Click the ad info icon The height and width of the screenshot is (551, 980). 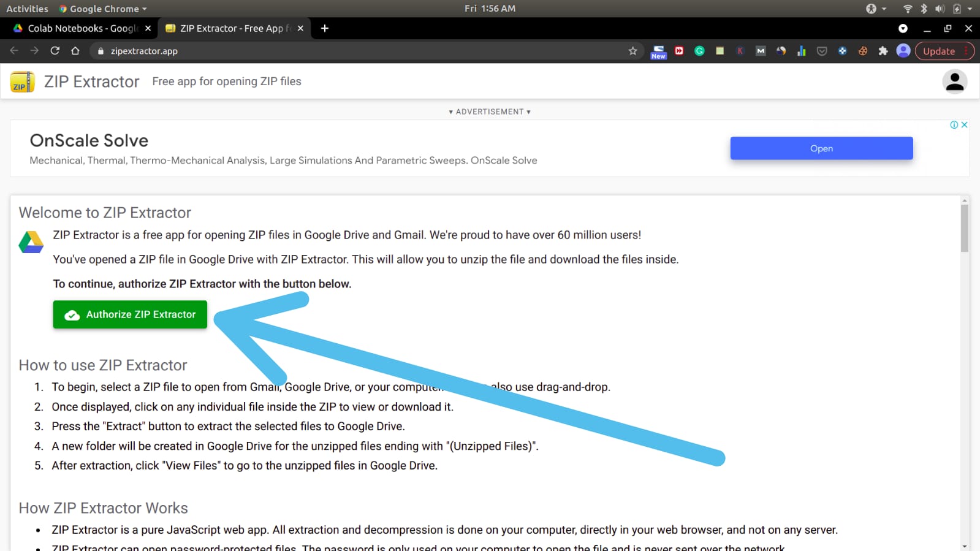click(x=954, y=124)
